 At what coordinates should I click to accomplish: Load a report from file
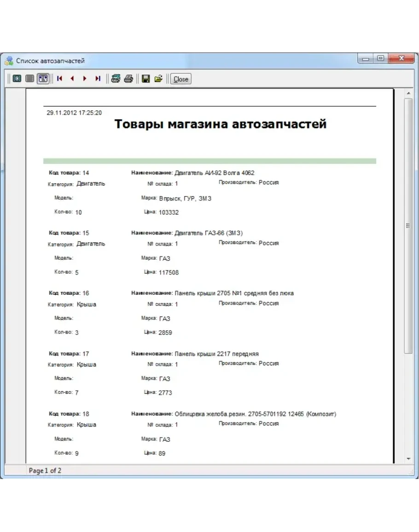pos(158,79)
